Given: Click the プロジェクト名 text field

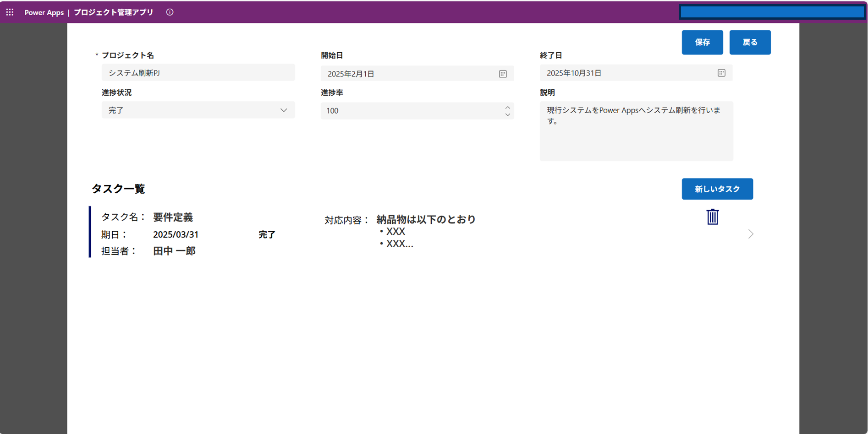Looking at the screenshot, I should 198,73.
